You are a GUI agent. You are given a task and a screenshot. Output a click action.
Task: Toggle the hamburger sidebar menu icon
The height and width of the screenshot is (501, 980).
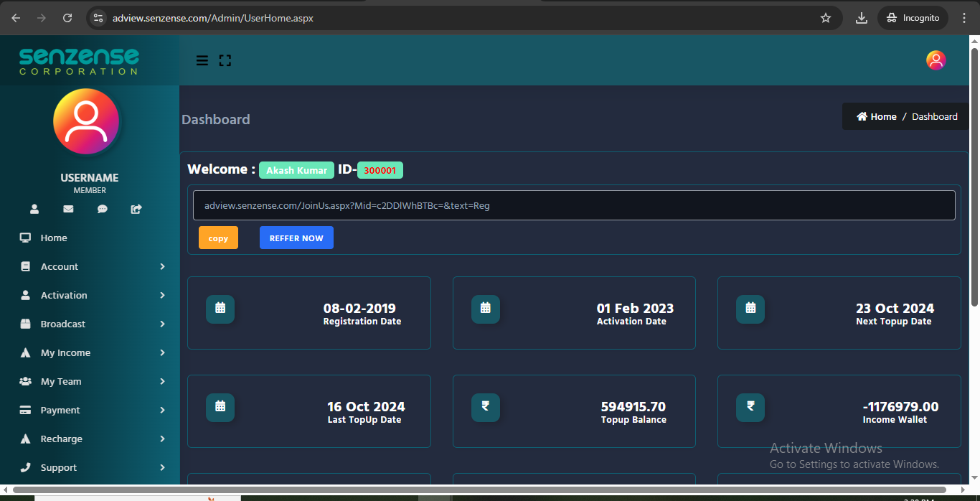[202, 60]
